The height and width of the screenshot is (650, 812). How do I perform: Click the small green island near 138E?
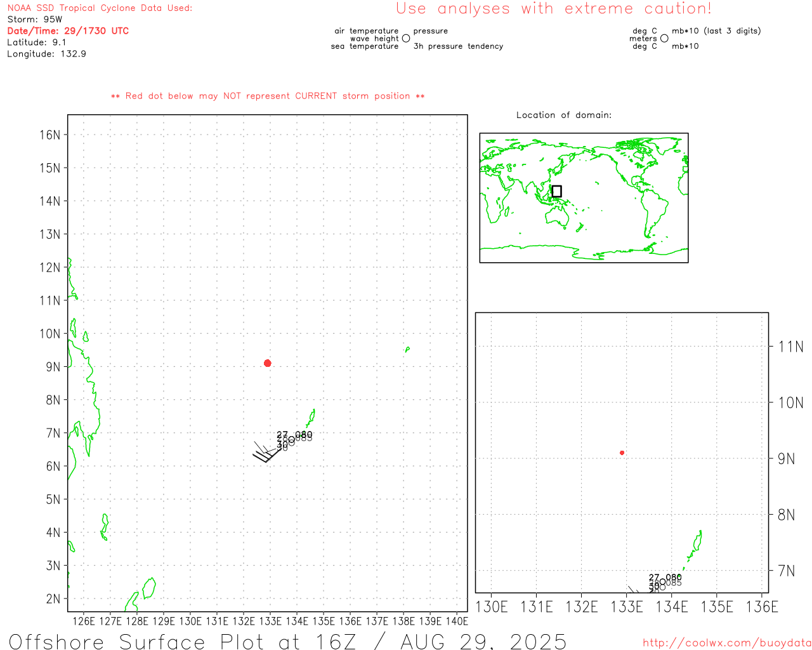tap(407, 349)
